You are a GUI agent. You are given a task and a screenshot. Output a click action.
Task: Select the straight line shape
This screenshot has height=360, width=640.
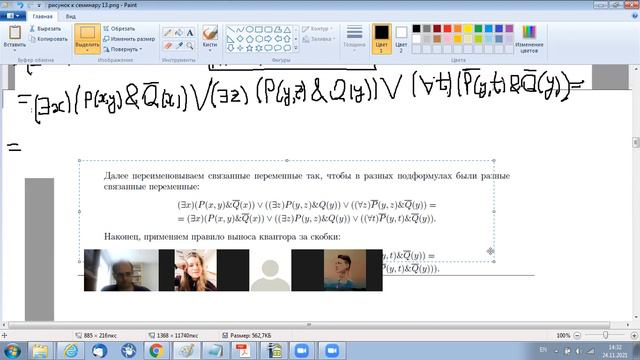[x=231, y=30]
